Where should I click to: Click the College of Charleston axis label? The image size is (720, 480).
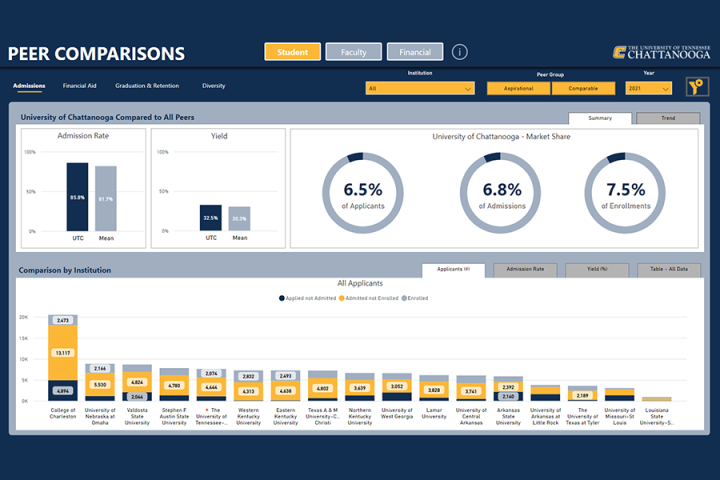[x=63, y=413]
